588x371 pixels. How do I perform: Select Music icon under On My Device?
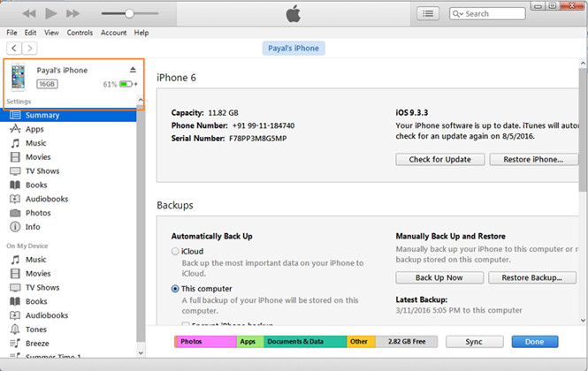(15, 260)
